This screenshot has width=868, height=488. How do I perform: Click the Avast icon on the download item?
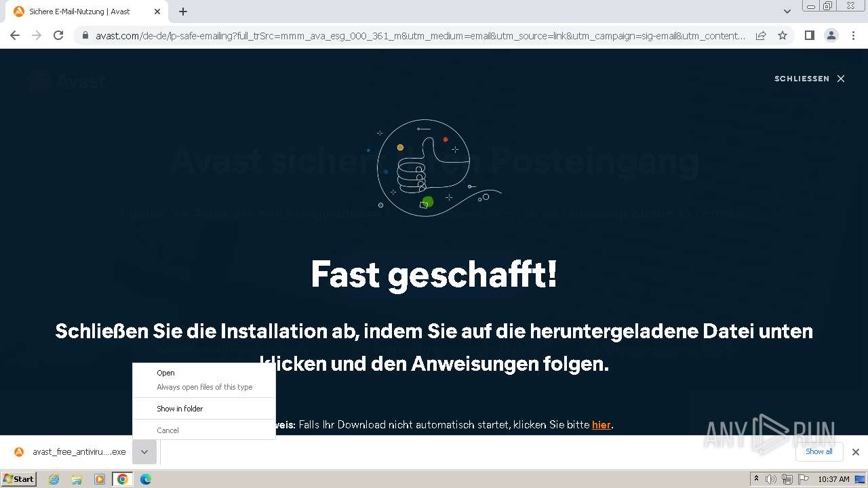coord(19,452)
